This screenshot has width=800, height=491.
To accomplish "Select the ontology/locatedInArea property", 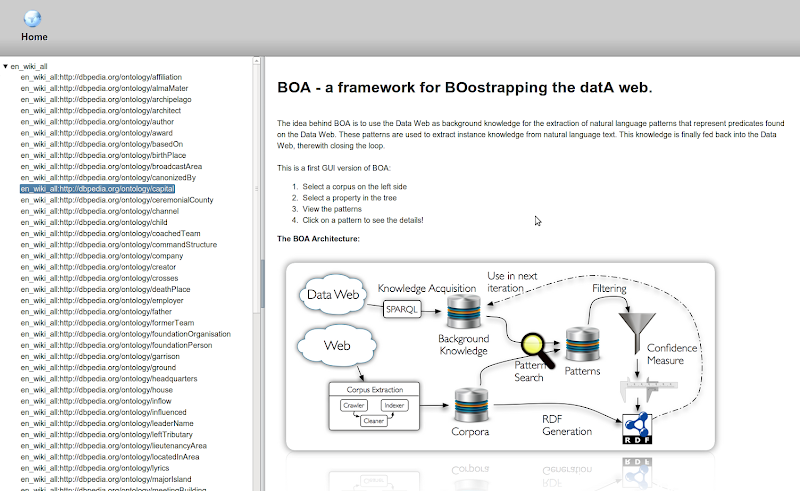I will click(110, 457).
